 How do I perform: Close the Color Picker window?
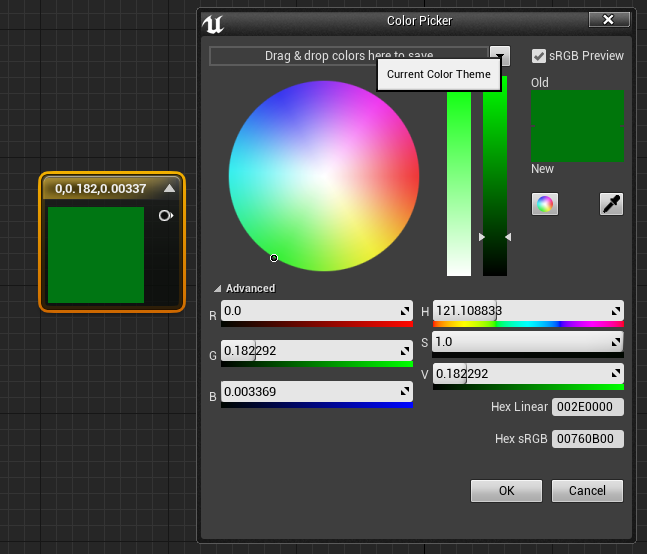coord(609,19)
